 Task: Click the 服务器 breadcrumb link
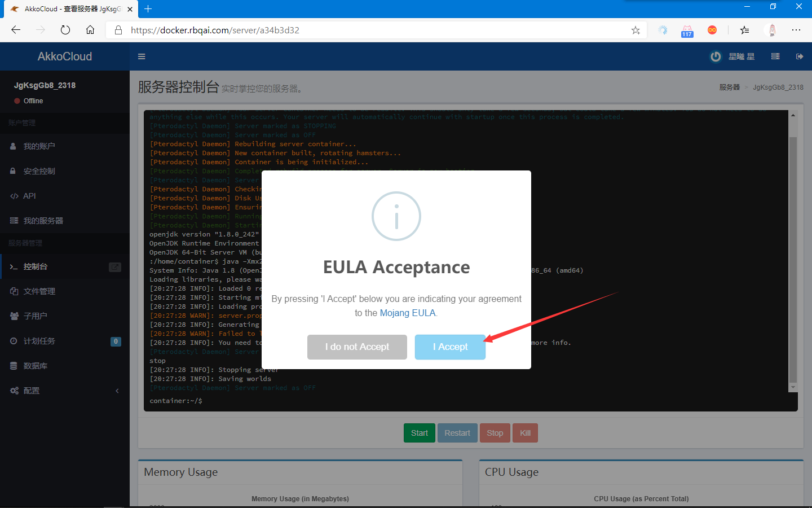[x=729, y=87]
